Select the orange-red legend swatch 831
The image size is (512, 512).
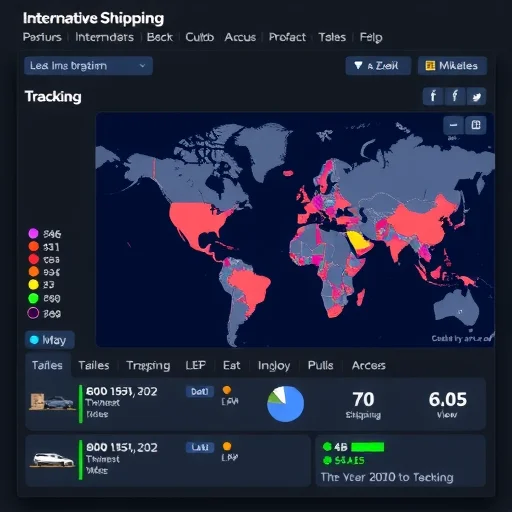pos(33,247)
